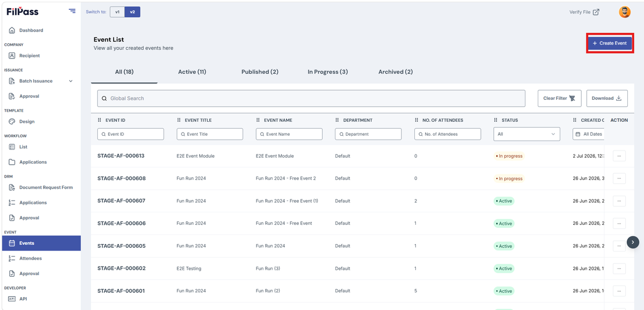
Task: Open the action menu for STAGE-AF-000613
Action: [x=619, y=156]
